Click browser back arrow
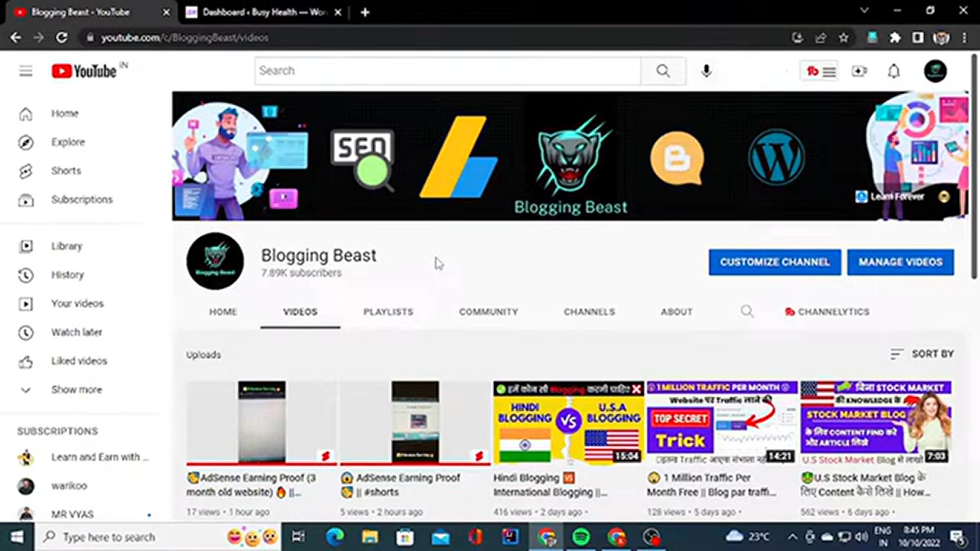This screenshot has width=980, height=551. [16, 38]
